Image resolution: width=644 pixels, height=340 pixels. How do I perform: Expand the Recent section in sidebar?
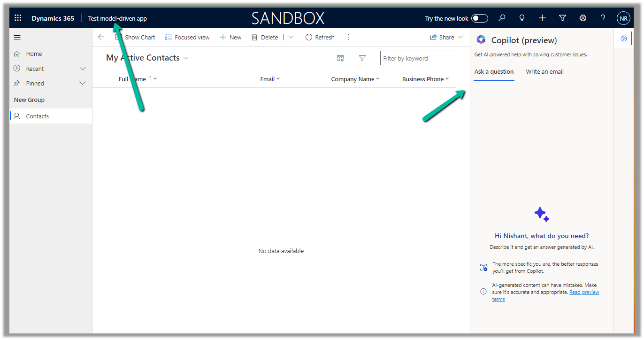83,69
